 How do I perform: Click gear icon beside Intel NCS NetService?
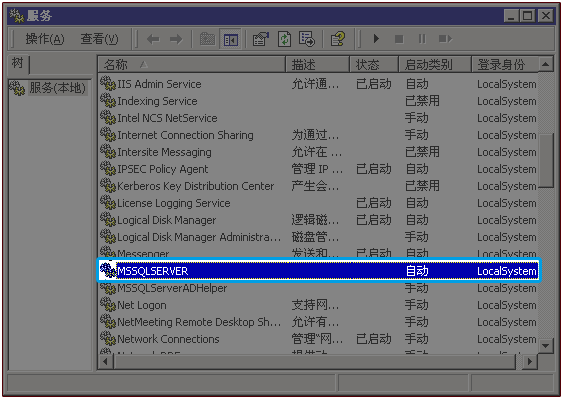coord(108,117)
